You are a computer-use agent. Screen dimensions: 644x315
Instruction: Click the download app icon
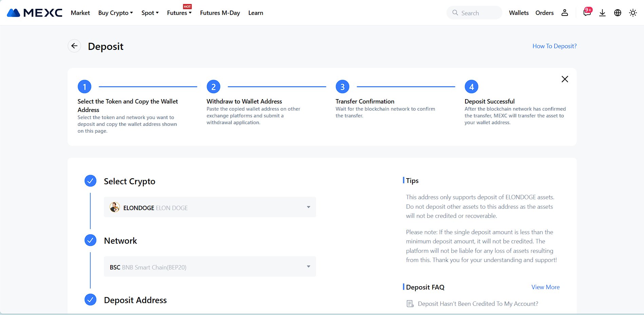tap(602, 13)
